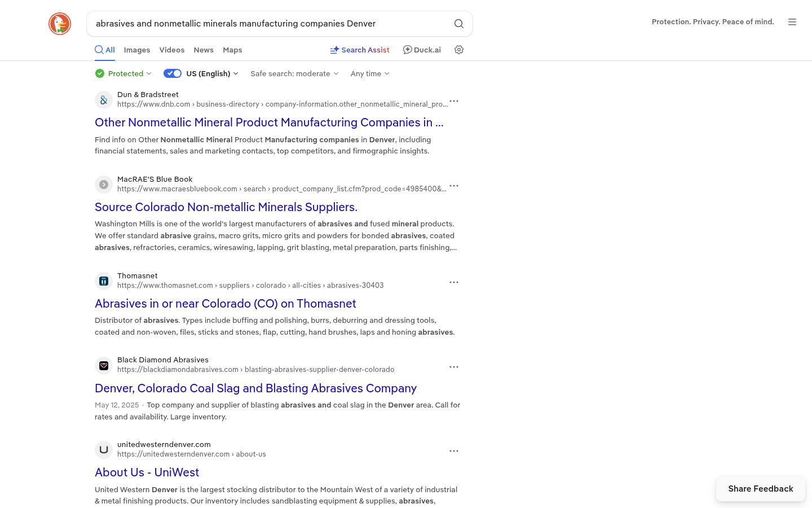
Task: Open Source Colorado Non-metallic Minerals Suppliers link
Action: tap(226, 207)
